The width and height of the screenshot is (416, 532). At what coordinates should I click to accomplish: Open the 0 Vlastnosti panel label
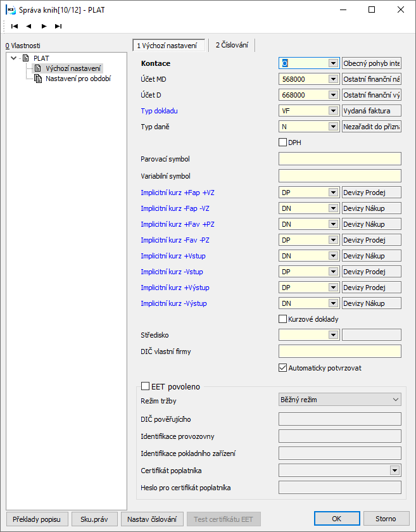(23, 46)
